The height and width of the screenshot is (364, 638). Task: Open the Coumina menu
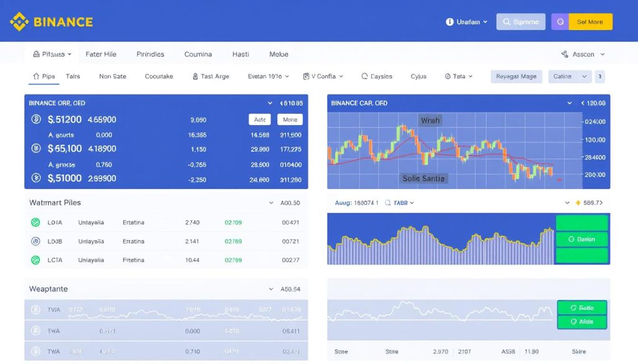click(198, 54)
